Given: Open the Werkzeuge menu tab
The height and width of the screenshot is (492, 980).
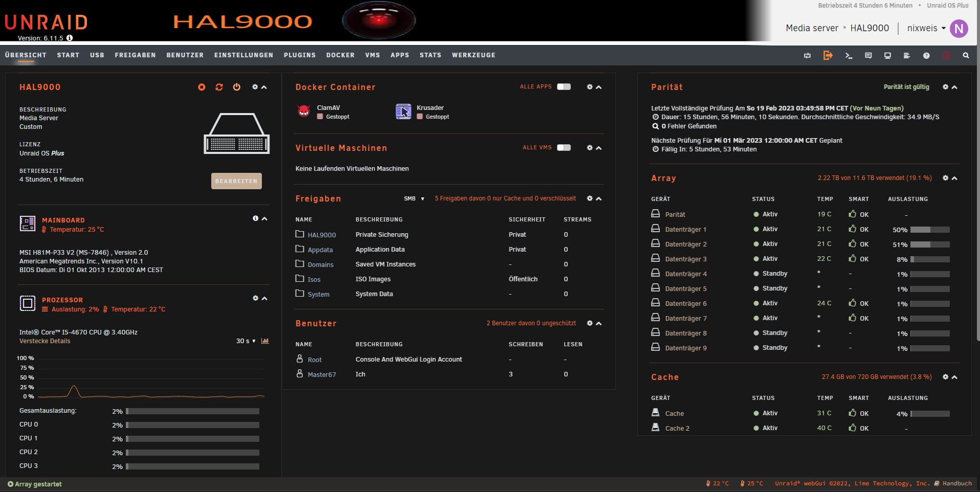Looking at the screenshot, I should [x=474, y=55].
